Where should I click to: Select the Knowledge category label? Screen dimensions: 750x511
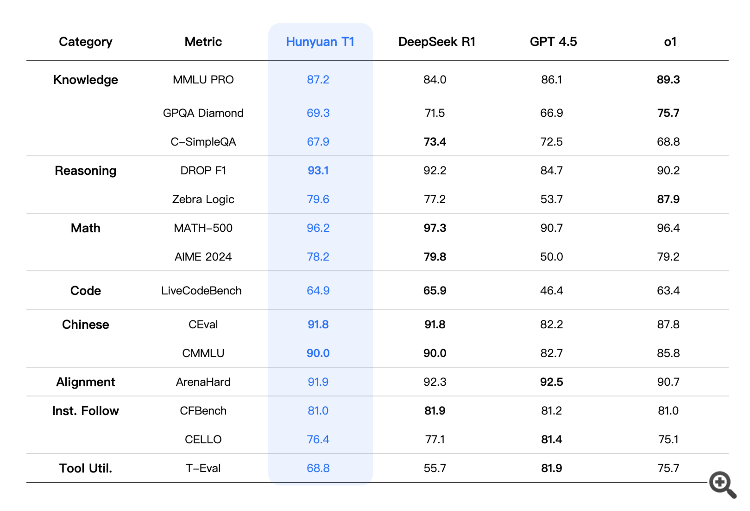coord(85,80)
